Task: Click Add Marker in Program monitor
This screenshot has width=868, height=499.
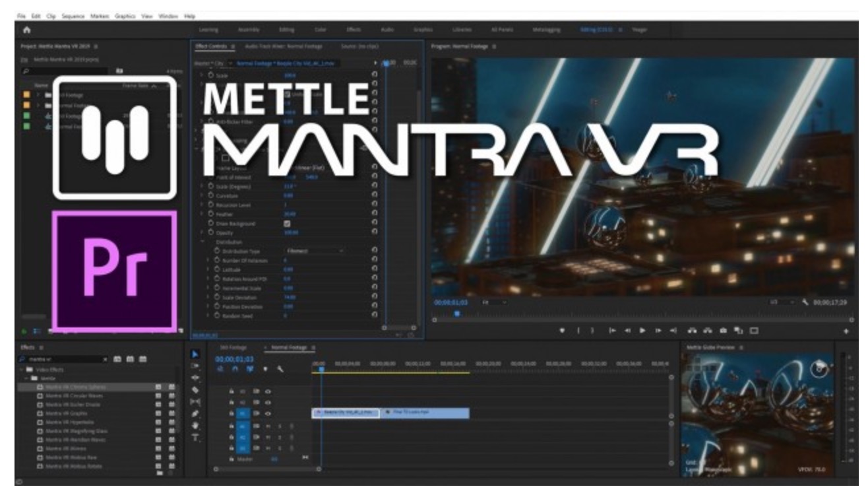Action: pos(562,330)
